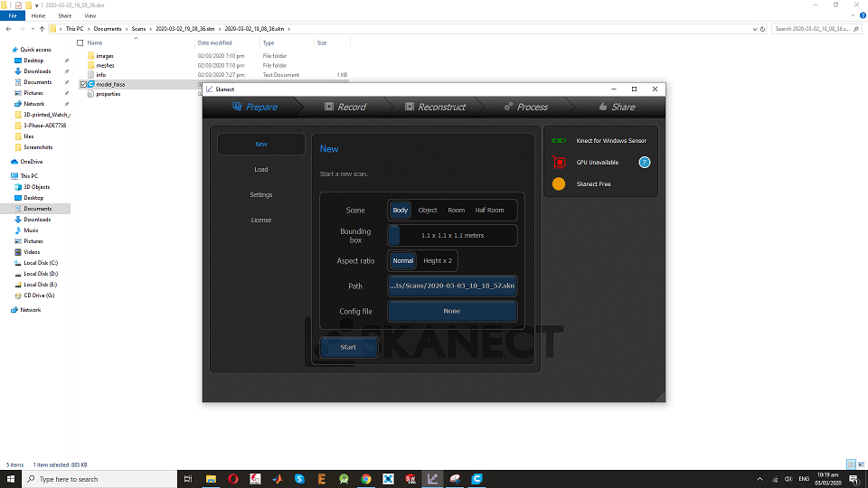Open the File menu in File Explorer
The height and width of the screenshot is (488, 868).
pyautogui.click(x=13, y=16)
